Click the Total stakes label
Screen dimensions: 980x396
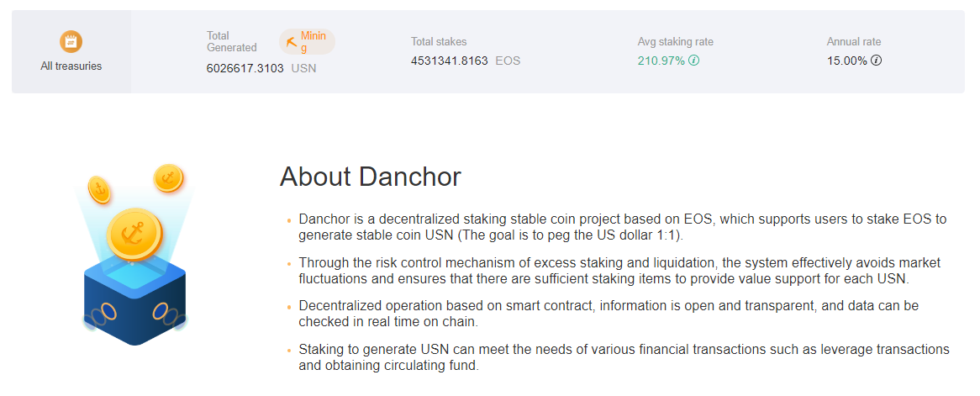pyautogui.click(x=439, y=42)
